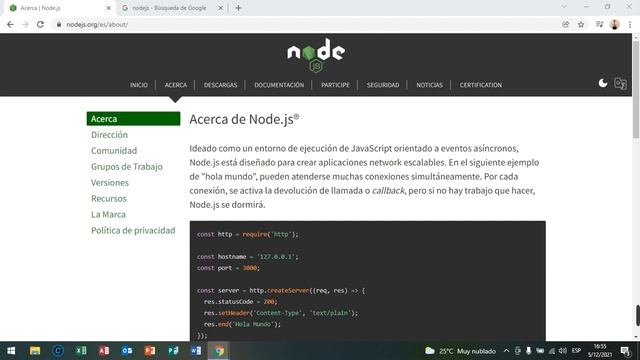Close the Acerca | Node.js tab

109,8
